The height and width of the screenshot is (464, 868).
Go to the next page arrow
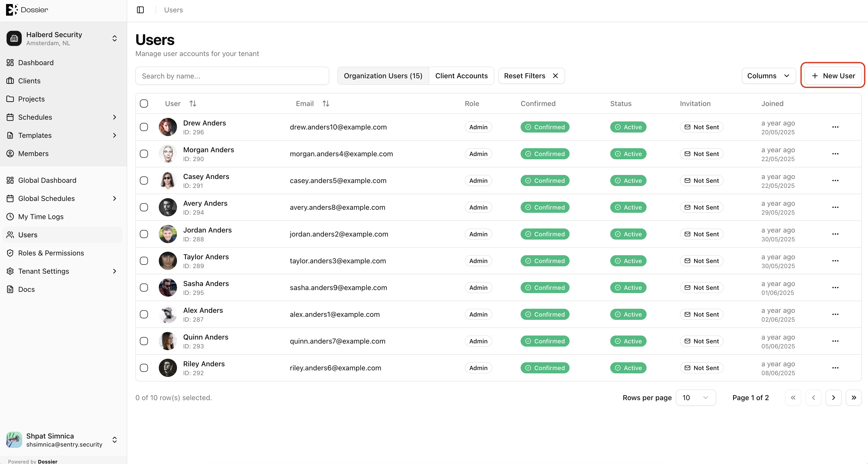(834, 398)
